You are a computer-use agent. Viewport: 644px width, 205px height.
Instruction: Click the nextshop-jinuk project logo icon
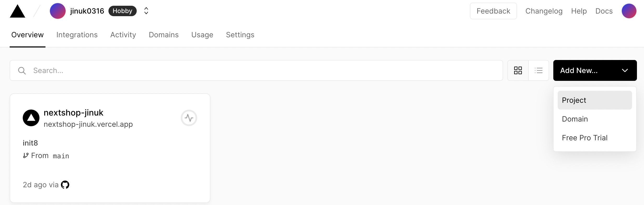click(31, 118)
